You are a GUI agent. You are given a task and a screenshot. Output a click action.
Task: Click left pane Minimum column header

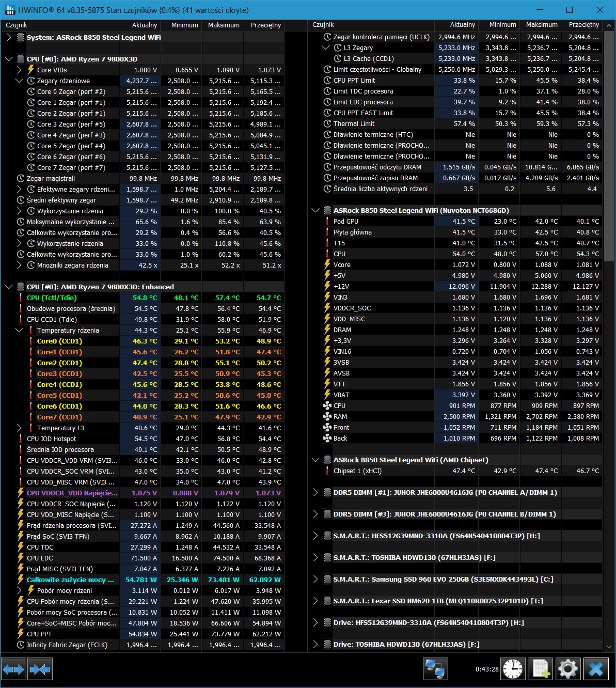(x=181, y=25)
